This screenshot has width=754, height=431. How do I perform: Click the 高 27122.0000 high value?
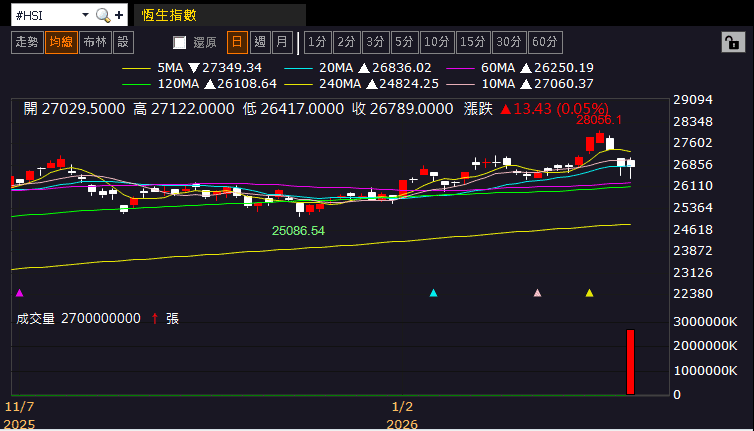(x=184, y=109)
